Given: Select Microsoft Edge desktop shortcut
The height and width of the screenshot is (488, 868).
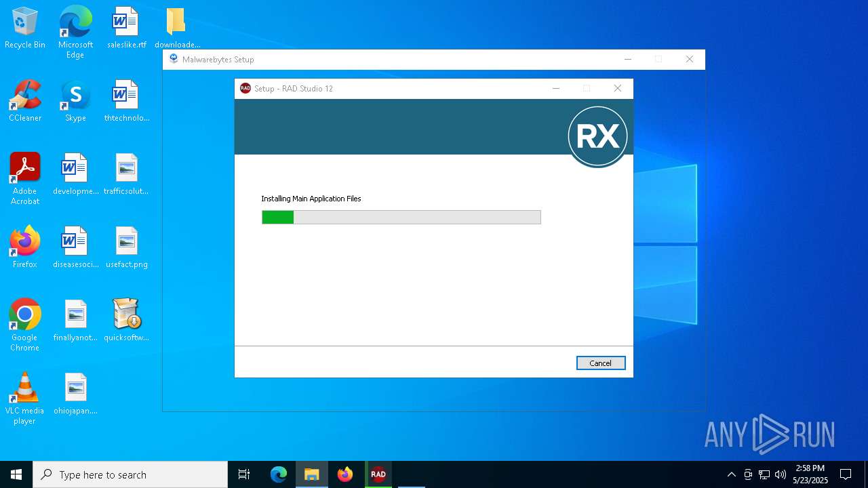Looking at the screenshot, I should [75, 33].
